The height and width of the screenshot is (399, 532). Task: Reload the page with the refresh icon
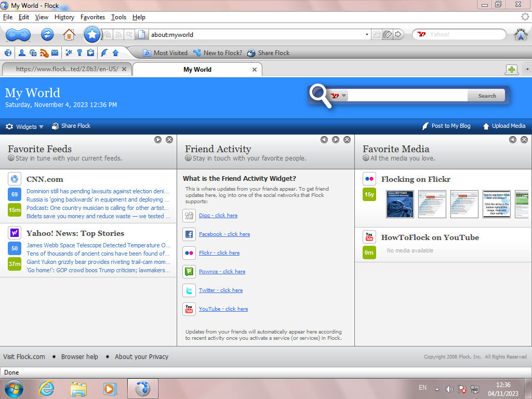47,35
